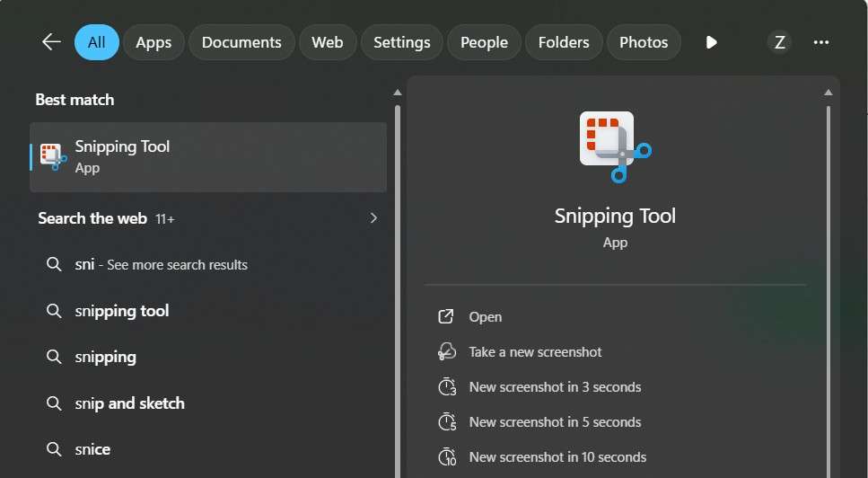Screen dimensions: 868x478
Task: Click the Open external-link icon
Action: point(446,317)
